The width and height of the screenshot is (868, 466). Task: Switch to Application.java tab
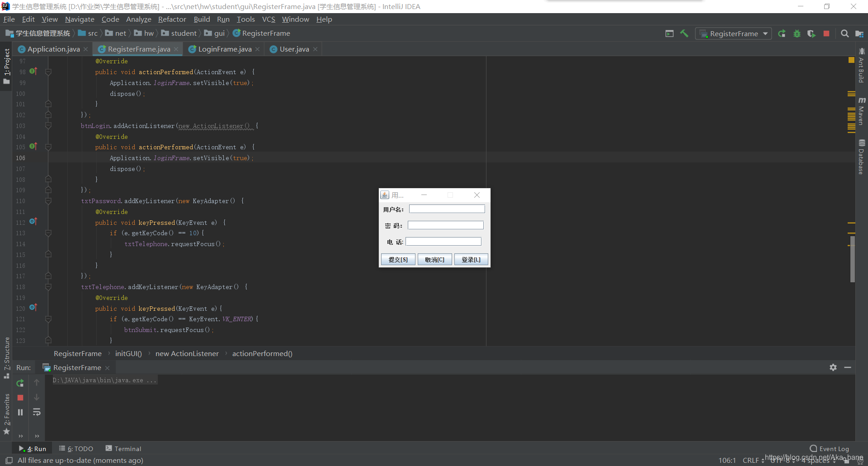click(53, 49)
